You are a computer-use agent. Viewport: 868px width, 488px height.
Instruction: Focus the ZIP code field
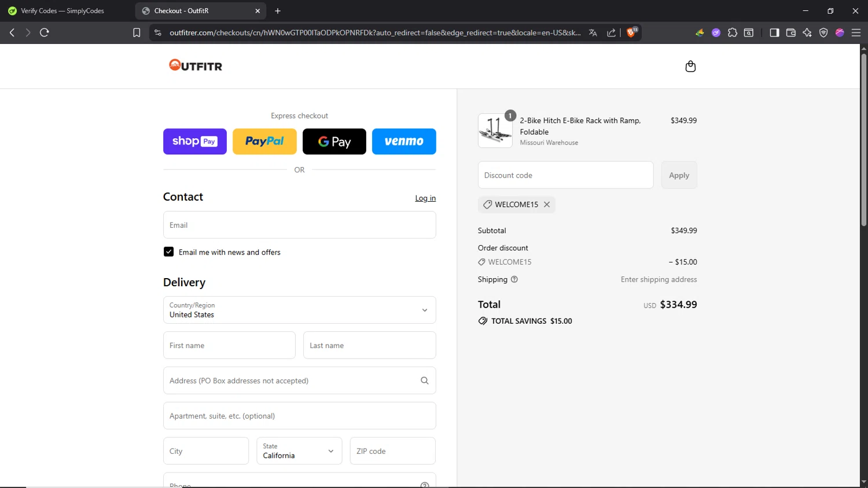(x=393, y=451)
